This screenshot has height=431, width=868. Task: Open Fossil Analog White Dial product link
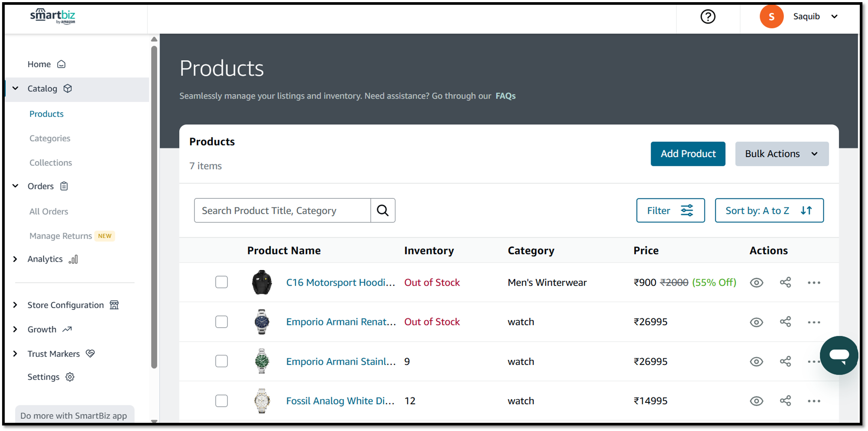[340, 401]
